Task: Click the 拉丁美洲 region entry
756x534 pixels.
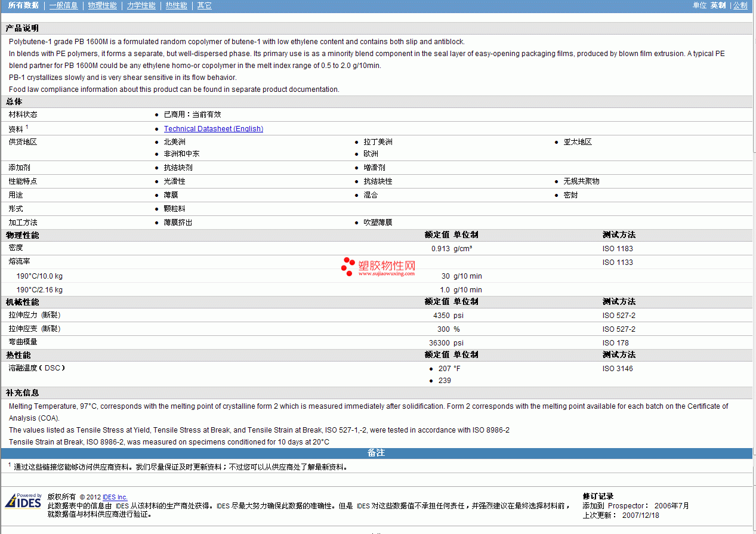Action: click(378, 142)
